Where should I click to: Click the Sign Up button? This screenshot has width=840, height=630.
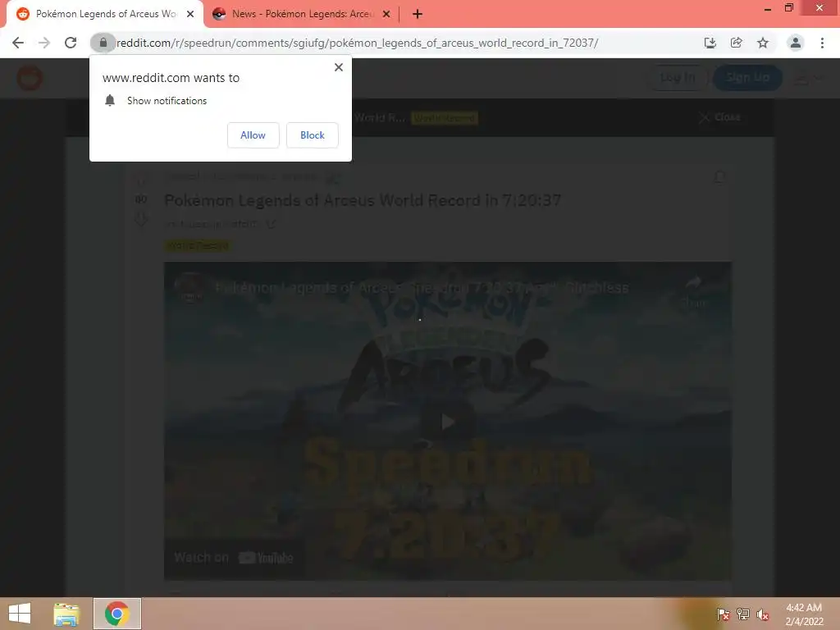(x=747, y=78)
